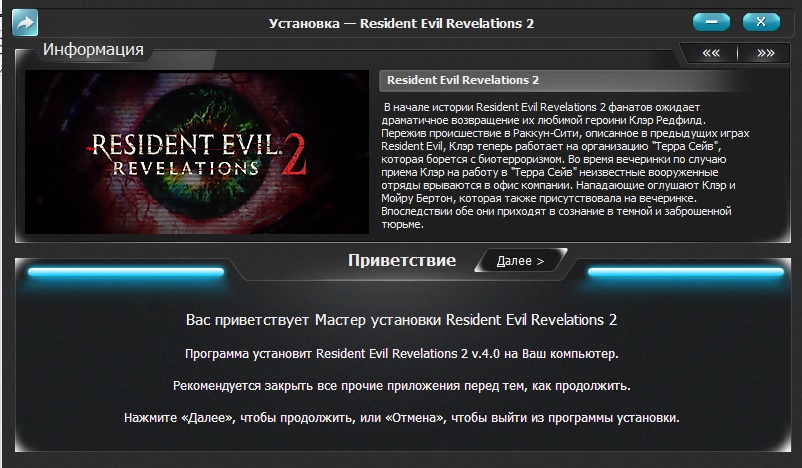Click the divider between the slide navigation arrows
Screen dimensions: 802x468
[x=738, y=53]
